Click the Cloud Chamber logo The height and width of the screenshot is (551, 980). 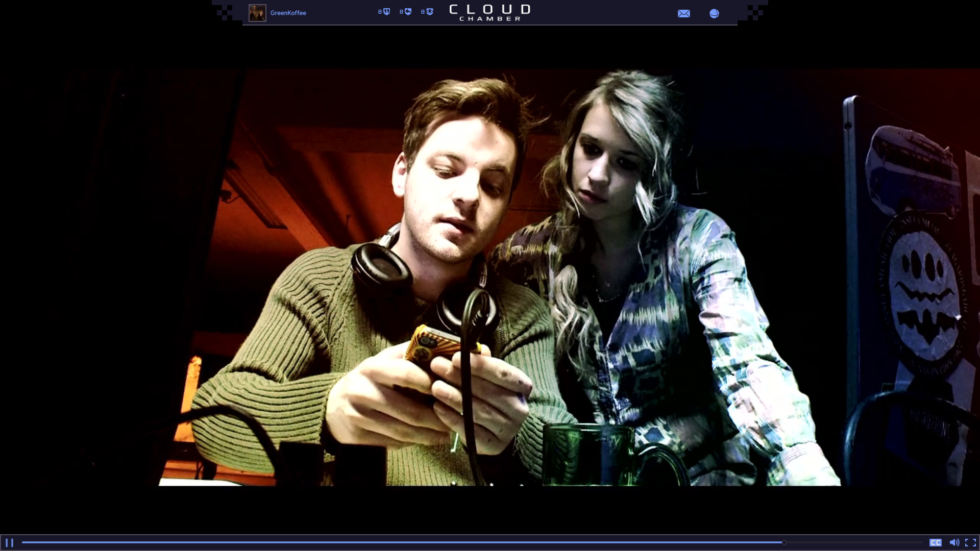coord(490,13)
